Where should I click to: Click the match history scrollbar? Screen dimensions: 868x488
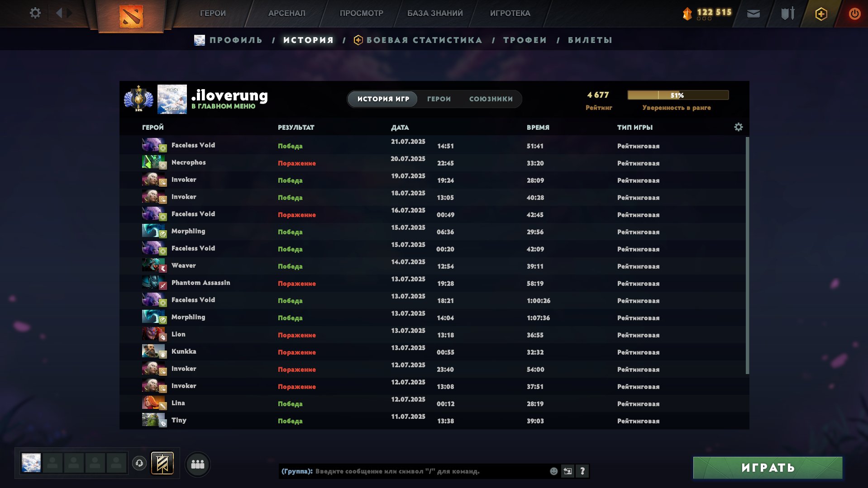(x=747, y=256)
